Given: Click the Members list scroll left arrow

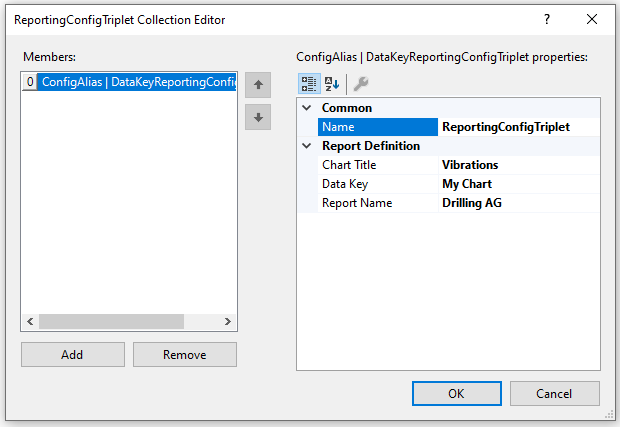Looking at the screenshot, I should coord(30,321).
